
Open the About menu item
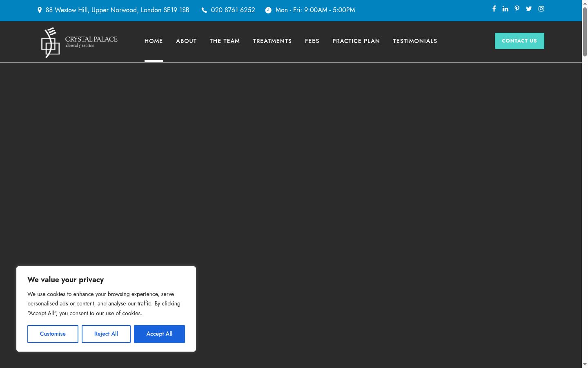click(x=186, y=41)
